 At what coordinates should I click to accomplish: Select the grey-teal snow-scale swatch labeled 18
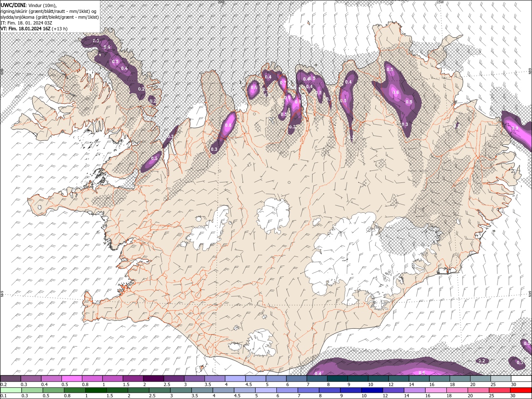point(460,379)
